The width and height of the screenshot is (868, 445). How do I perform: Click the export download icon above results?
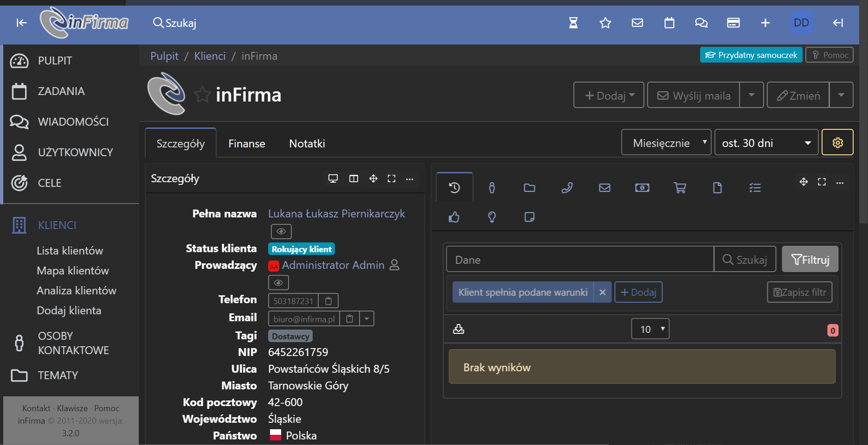(458, 329)
